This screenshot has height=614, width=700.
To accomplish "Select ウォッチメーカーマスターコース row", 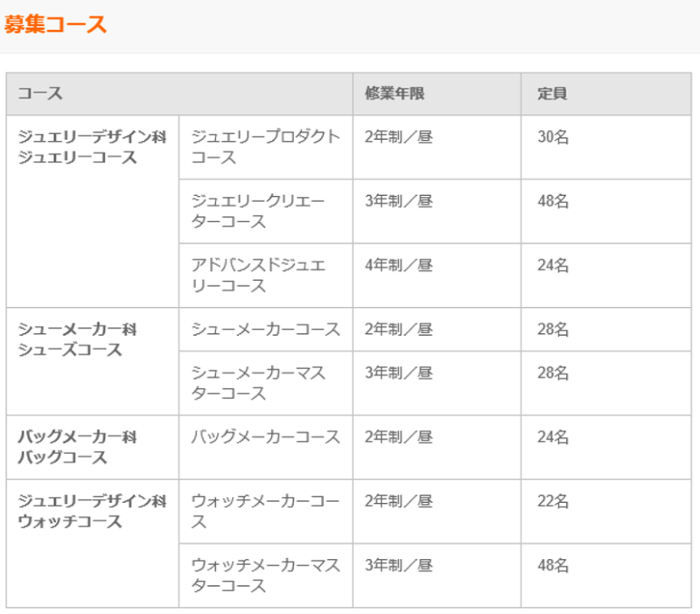I will pos(435,576).
